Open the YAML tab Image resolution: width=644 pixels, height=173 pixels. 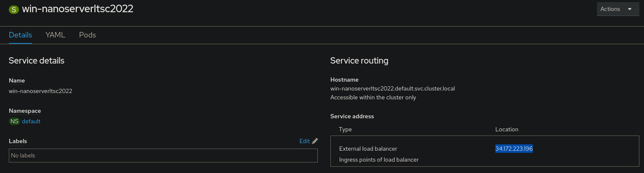click(55, 35)
